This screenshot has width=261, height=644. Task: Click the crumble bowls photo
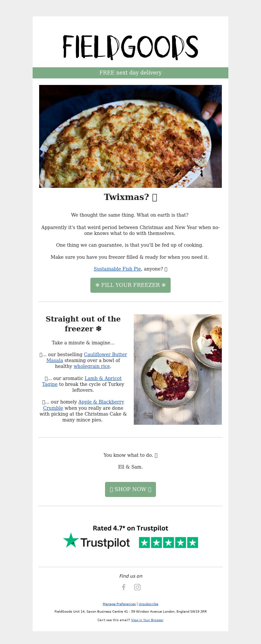178,370
